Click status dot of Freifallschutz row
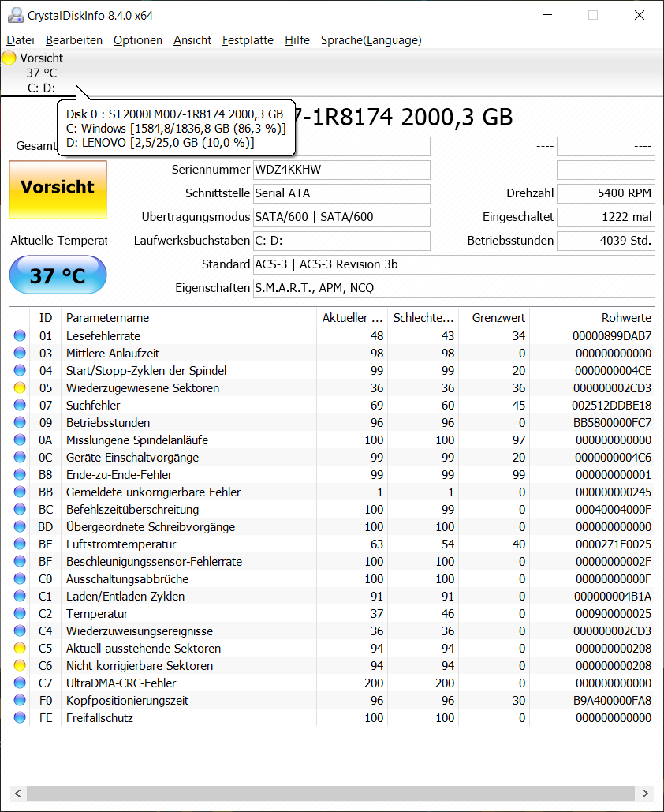Screen dimensions: 664x812 pos(20,717)
